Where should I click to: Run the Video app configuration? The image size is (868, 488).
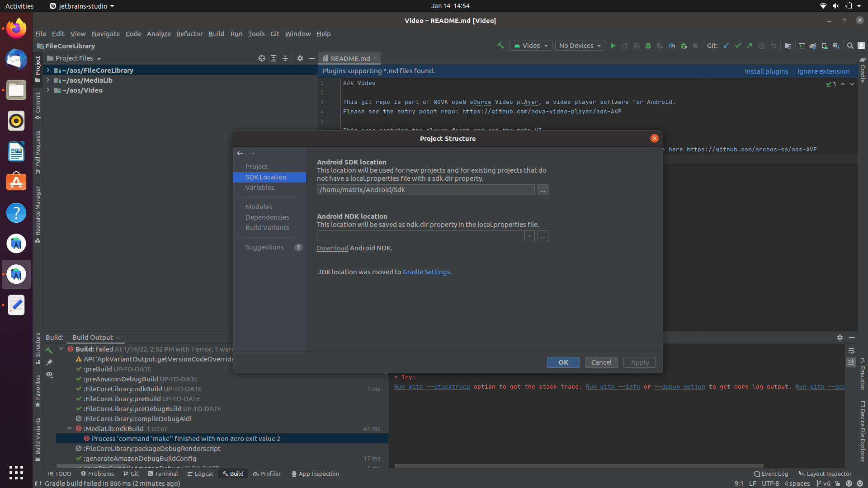(x=613, y=46)
